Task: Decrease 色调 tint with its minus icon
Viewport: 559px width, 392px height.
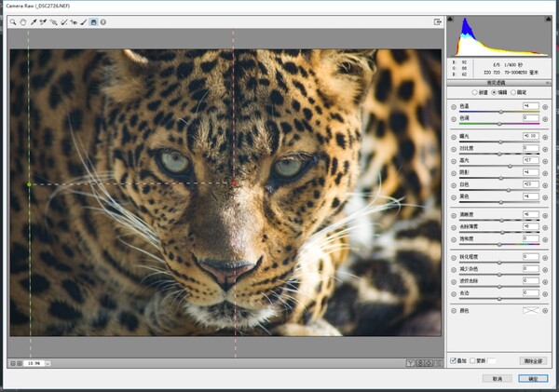Action: (454, 119)
